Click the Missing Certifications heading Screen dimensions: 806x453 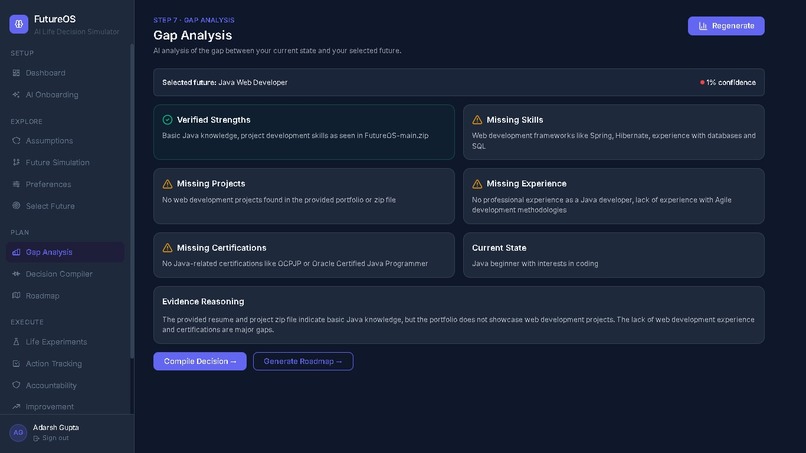pos(222,247)
